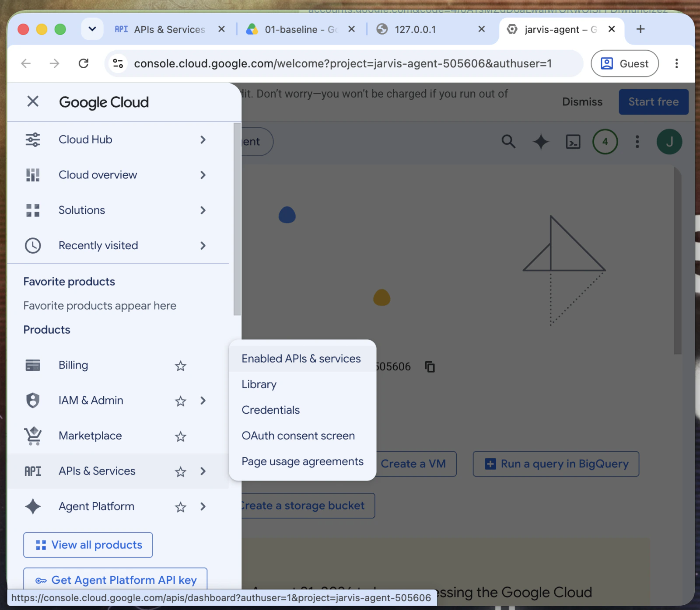
Task: Open notifications badge showing 4
Action: coord(605,142)
